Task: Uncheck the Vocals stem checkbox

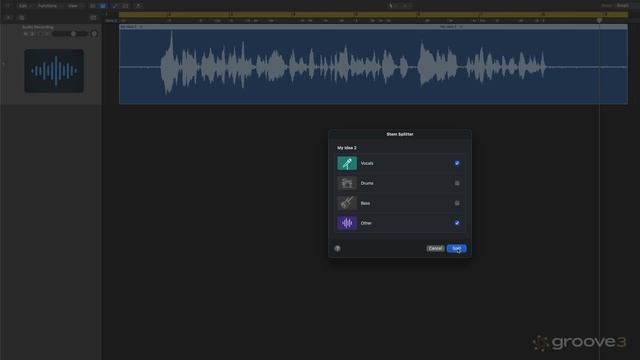Action: tap(457, 163)
